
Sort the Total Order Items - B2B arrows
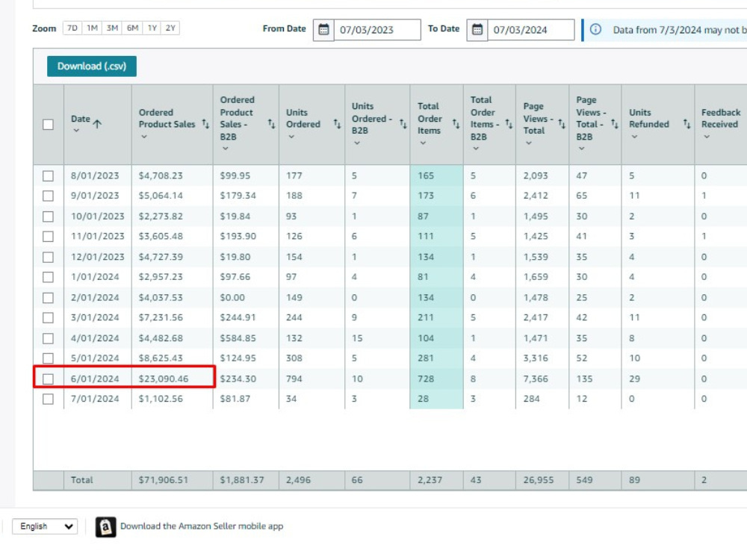pos(509,124)
